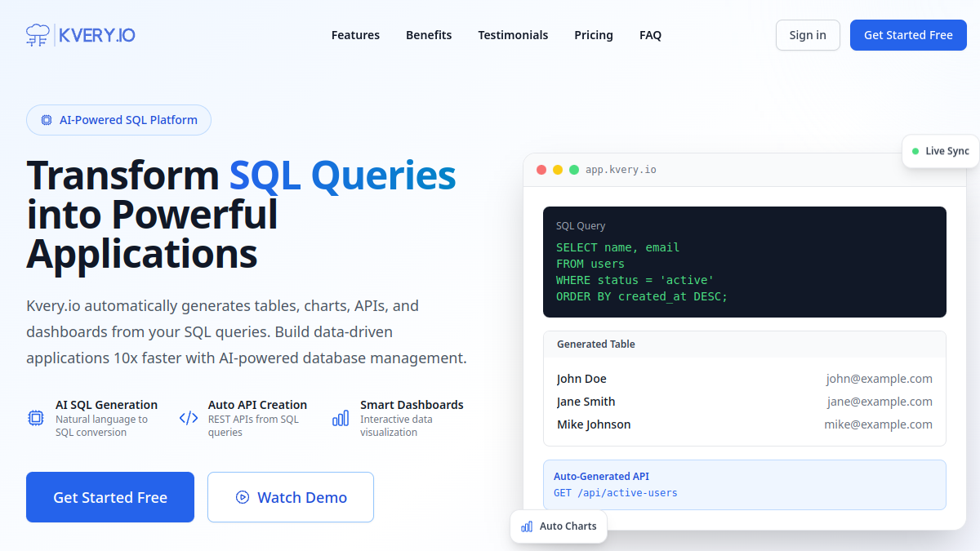Select the AI-Powered SQL Platform badge text
The height and width of the screenshot is (551, 980).
(128, 120)
